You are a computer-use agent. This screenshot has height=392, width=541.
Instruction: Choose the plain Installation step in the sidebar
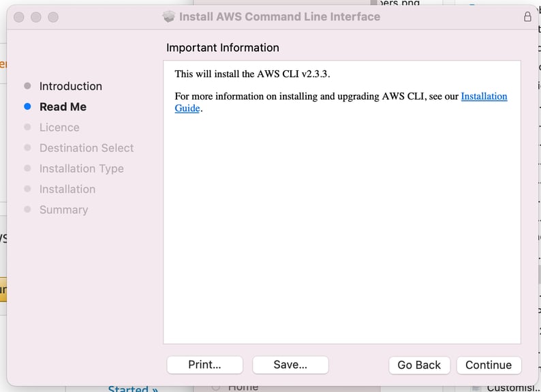click(x=67, y=189)
